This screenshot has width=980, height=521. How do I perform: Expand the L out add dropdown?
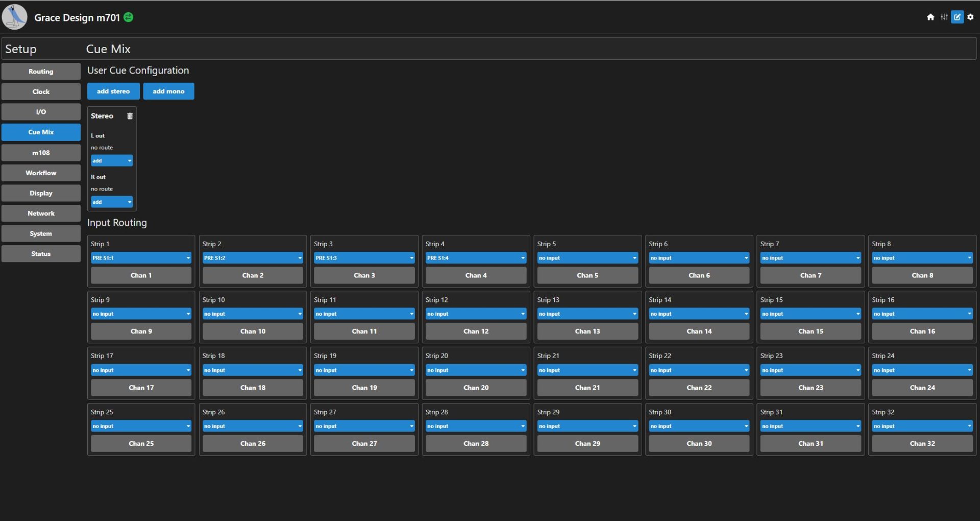pyautogui.click(x=111, y=161)
